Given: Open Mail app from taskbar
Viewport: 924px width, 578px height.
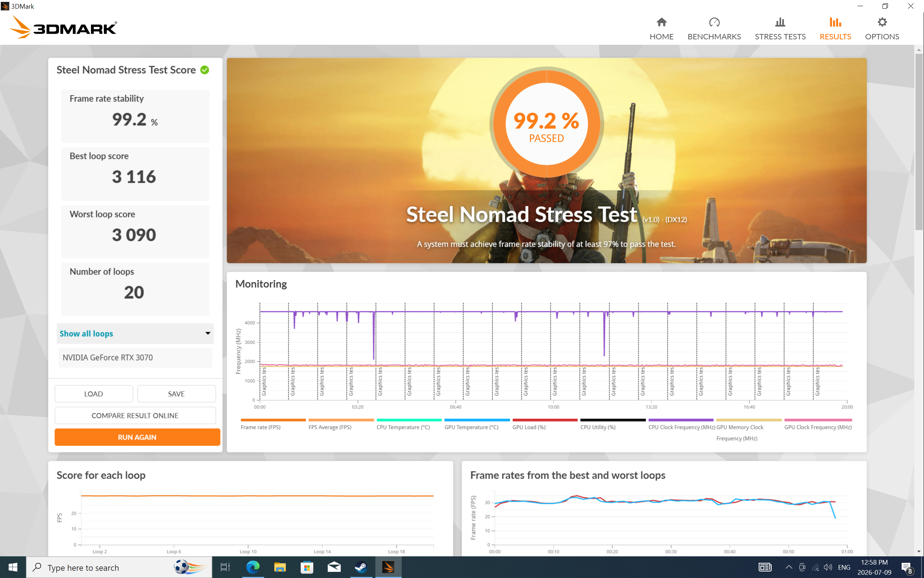Looking at the screenshot, I should (x=334, y=567).
